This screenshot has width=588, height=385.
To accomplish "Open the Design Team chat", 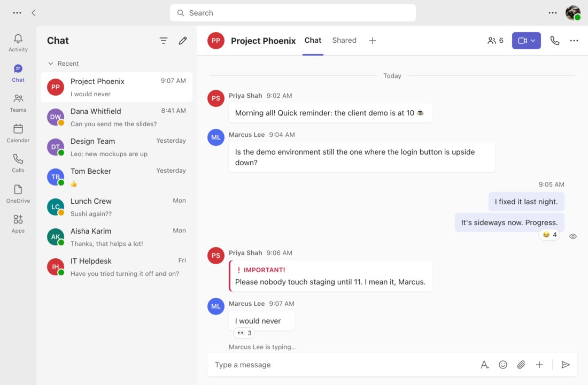I will [x=116, y=147].
